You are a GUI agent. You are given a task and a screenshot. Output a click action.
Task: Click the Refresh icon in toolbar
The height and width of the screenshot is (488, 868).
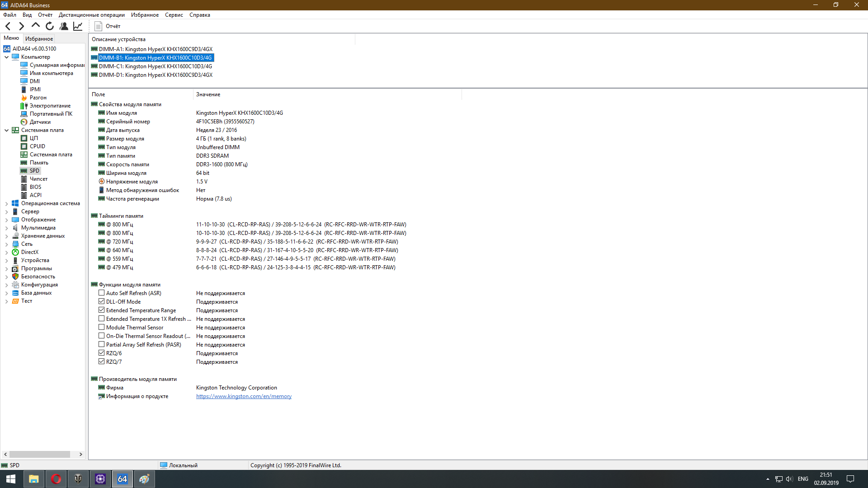click(50, 26)
